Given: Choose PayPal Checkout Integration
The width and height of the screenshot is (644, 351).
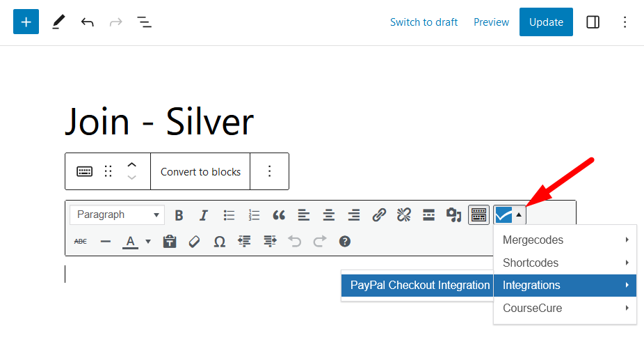Looking at the screenshot, I should click(418, 285).
